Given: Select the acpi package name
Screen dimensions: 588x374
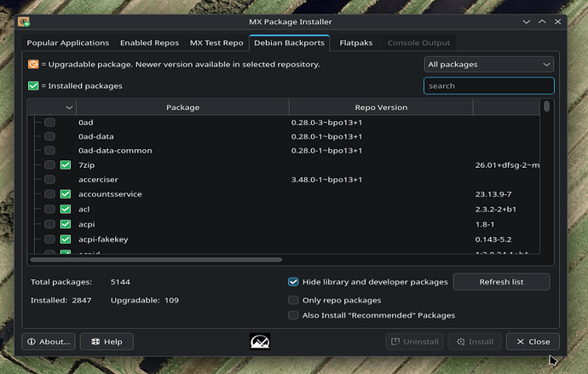Looking at the screenshot, I should 87,224.
